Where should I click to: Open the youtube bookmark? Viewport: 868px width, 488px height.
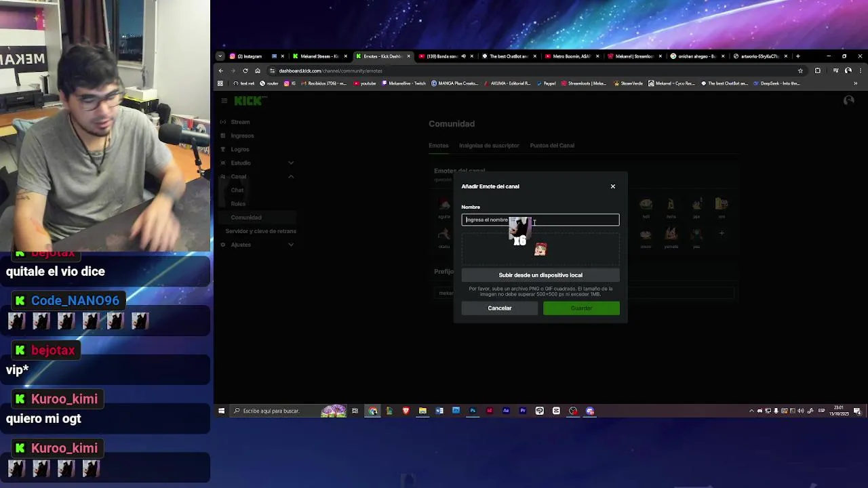(365, 83)
